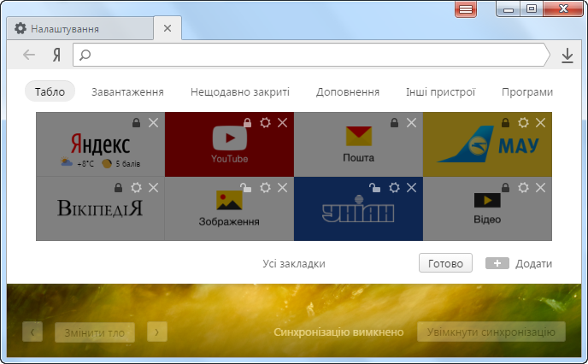
Task: Show previous background with left arrow
Action: (32, 332)
